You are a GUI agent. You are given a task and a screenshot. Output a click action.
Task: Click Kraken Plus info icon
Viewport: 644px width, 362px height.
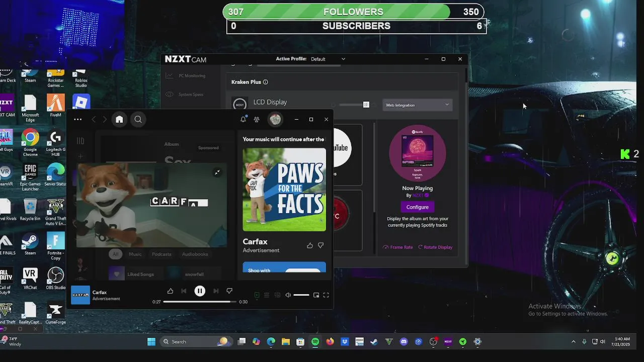265,82
